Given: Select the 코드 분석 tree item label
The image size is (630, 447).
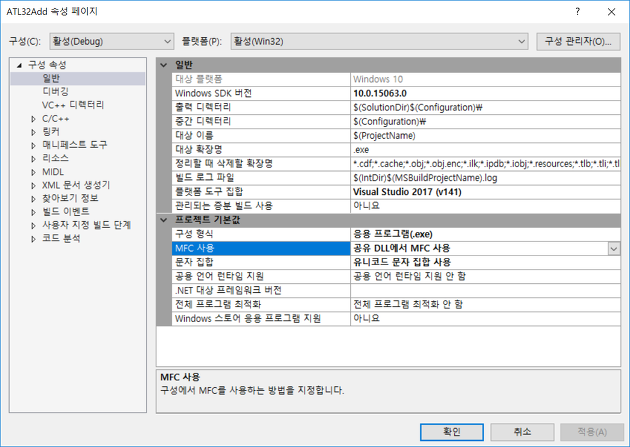Looking at the screenshot, I should coord(61,238).
